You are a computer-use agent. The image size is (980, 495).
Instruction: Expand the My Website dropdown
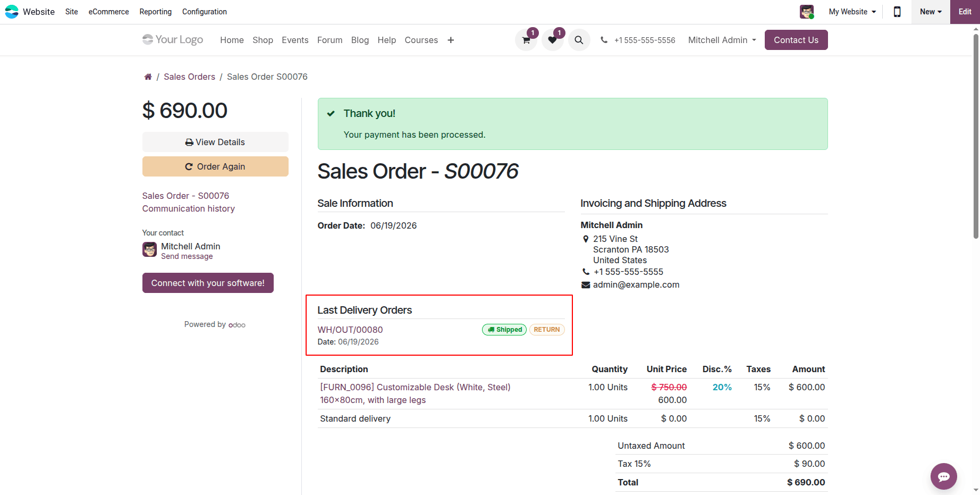pos(852,12)
